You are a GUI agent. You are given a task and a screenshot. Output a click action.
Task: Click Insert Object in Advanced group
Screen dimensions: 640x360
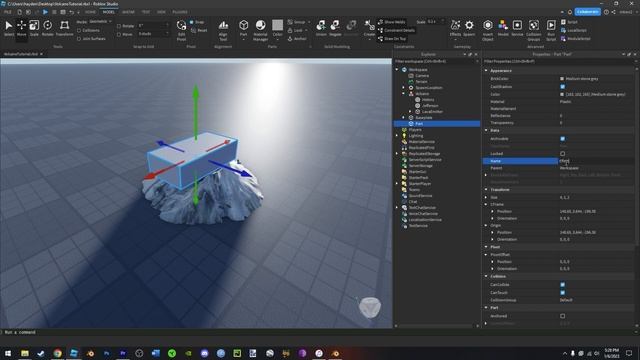488,30
